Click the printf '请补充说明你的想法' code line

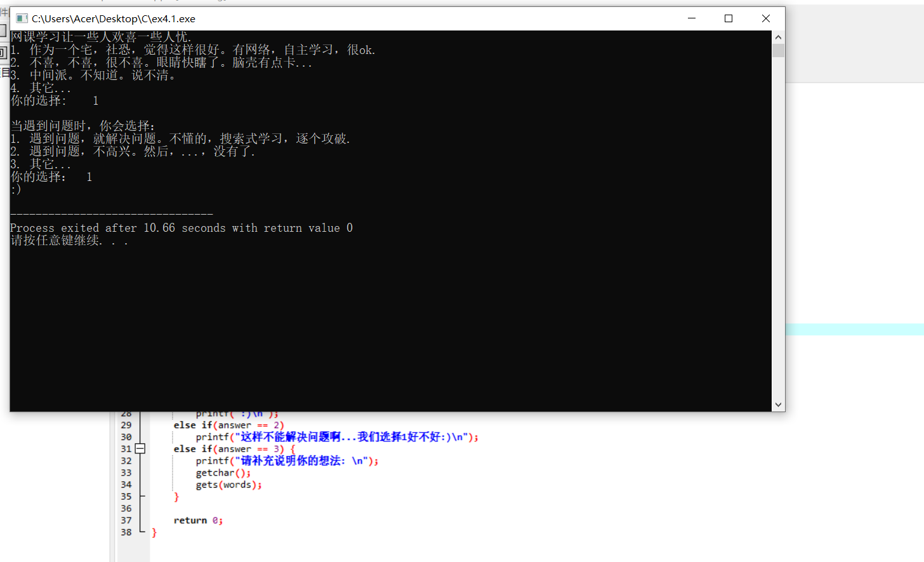(x=287, y=461)
